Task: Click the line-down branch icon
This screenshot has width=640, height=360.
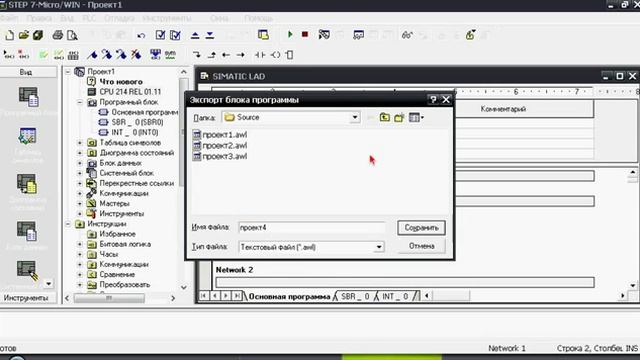Action: [197, 55]
